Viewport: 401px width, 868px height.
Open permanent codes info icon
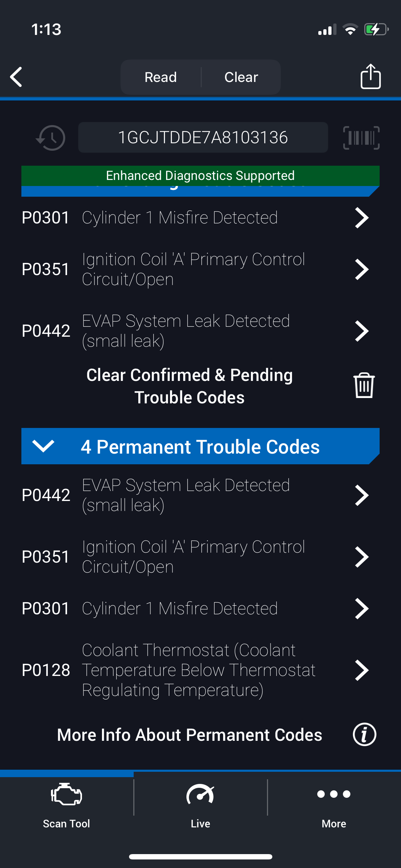coord(364,734)
